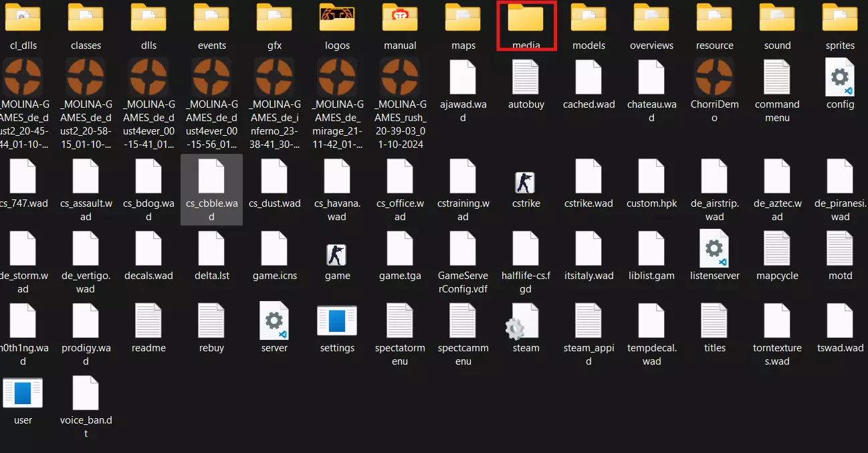
Task: Select the halflife-cs.fgd file
Action: [526, 262]
